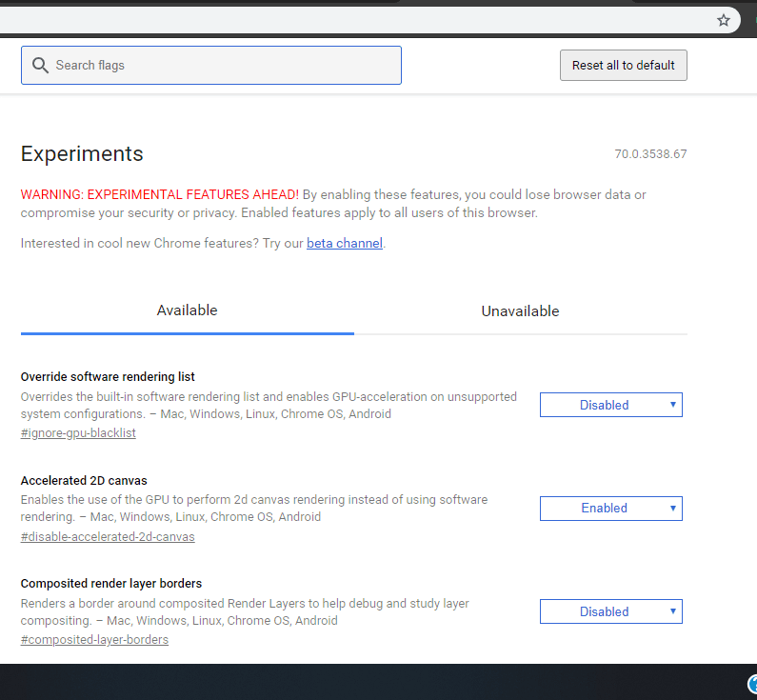Switch to the Available tab

[188, 310]
